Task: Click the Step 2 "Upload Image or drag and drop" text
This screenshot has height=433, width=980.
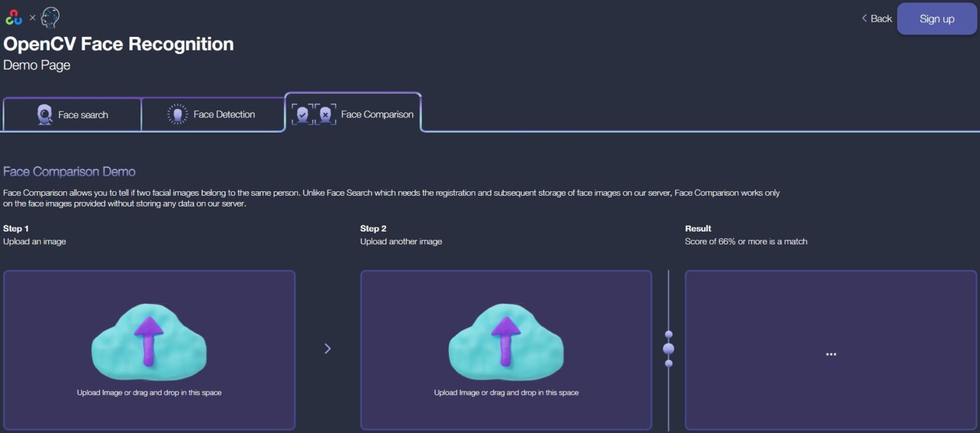Action: [x=506, y=392]
